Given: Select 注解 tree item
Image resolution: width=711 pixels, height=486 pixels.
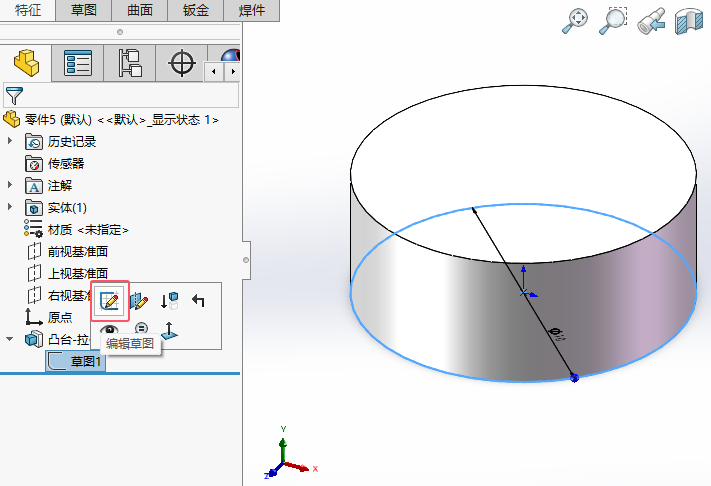Looking at the screenshot, I should tap(59, 185).
